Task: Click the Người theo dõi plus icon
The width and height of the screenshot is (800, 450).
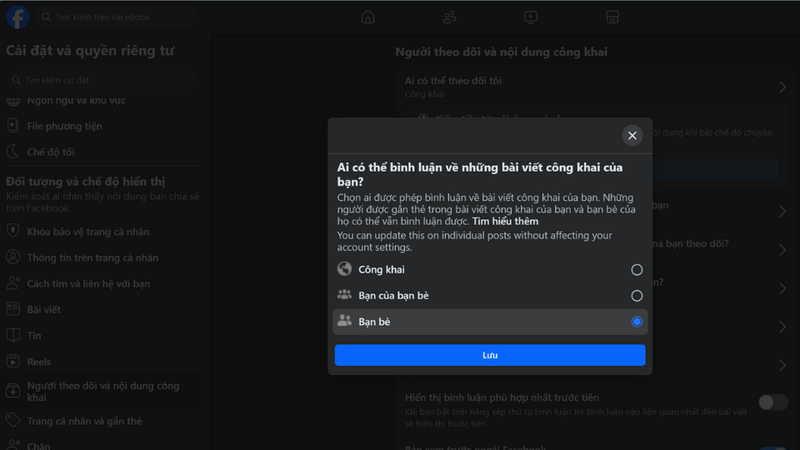Action: click(x=13, y=391)
